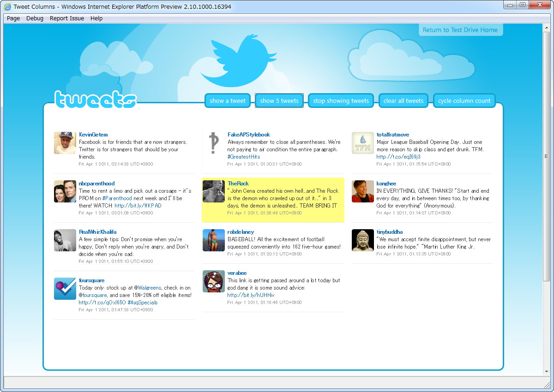554x392 pixels.
Task: Click the "clear all tweets" button
Action: [x=403, y=101]
